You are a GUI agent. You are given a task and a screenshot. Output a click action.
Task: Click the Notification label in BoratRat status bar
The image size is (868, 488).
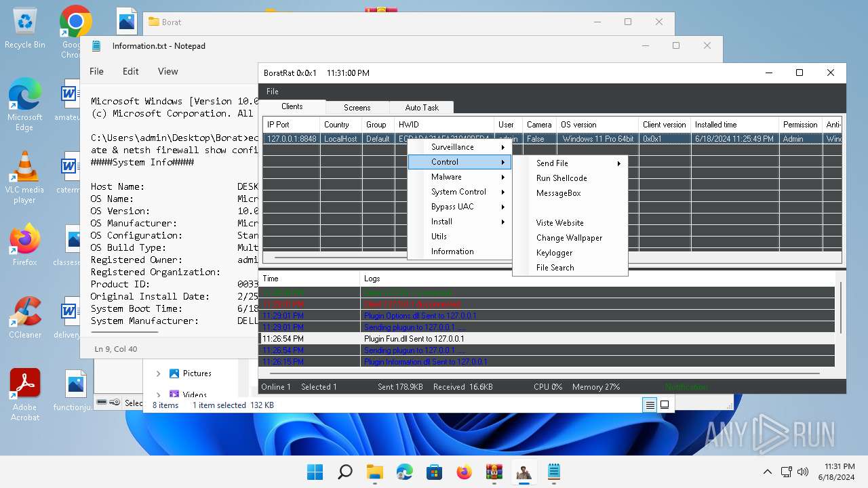(x=686, y=387)
